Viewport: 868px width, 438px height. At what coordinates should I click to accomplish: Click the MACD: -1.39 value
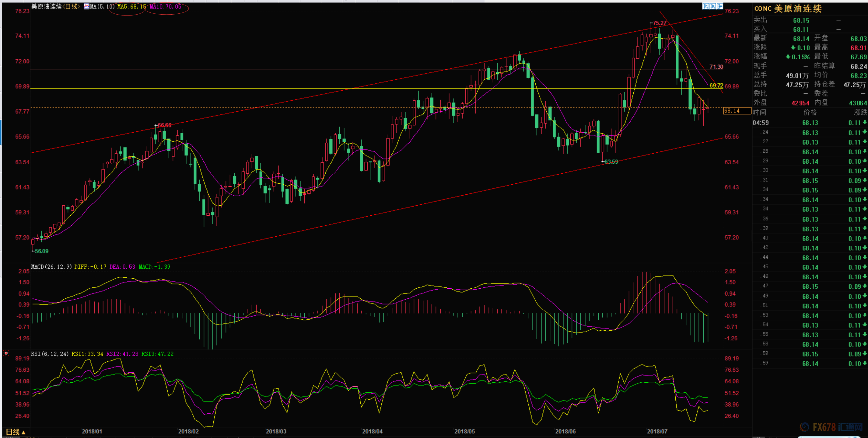(x=154, y=267)
